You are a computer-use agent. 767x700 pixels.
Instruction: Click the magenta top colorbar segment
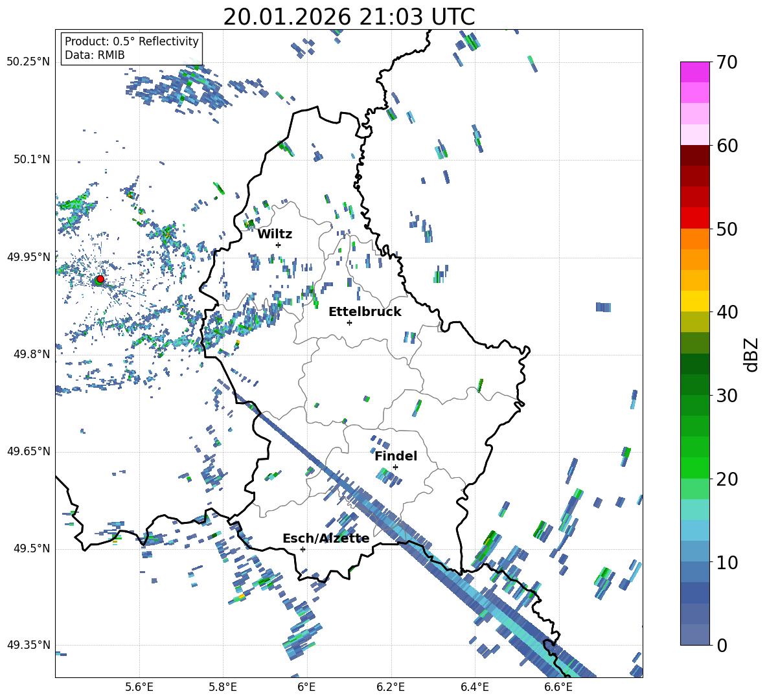coord(694,72)
